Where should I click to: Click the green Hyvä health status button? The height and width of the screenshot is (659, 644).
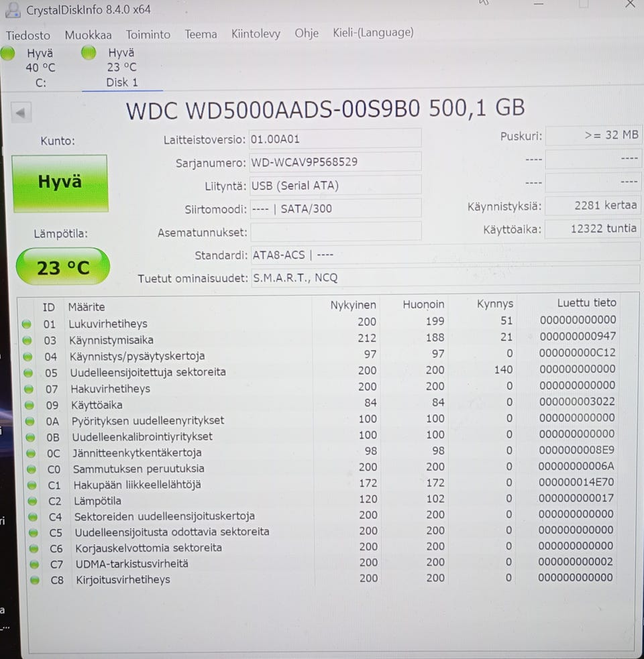tap(60, 183)
